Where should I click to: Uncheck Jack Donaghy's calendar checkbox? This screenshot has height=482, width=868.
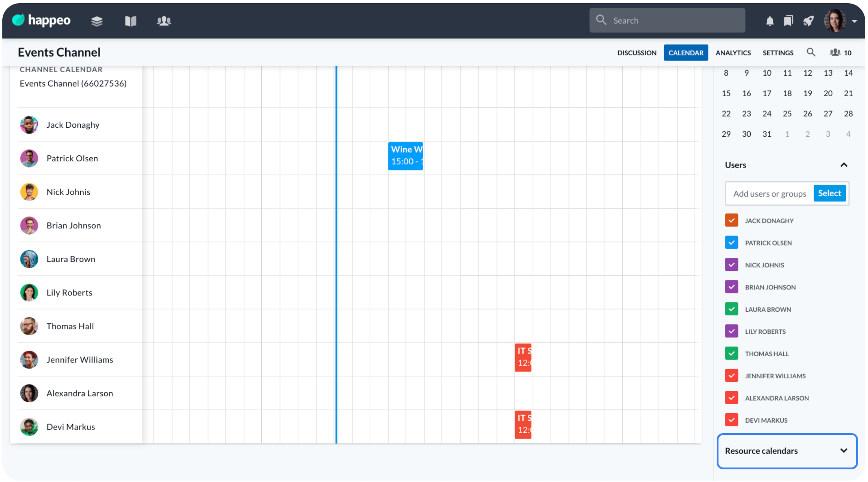coord(731,221)
